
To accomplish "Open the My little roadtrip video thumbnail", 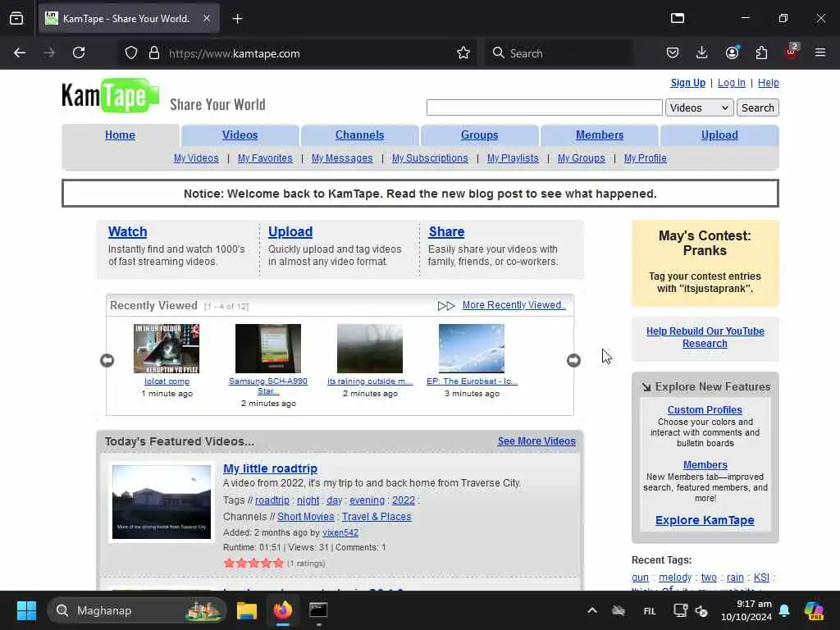I will 162,502.
